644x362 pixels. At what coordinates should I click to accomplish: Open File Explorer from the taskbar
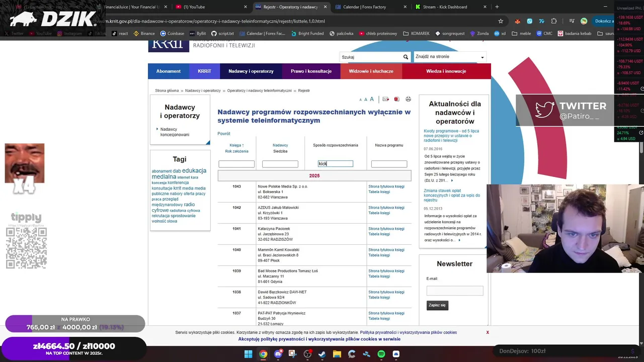coord(337,354)
